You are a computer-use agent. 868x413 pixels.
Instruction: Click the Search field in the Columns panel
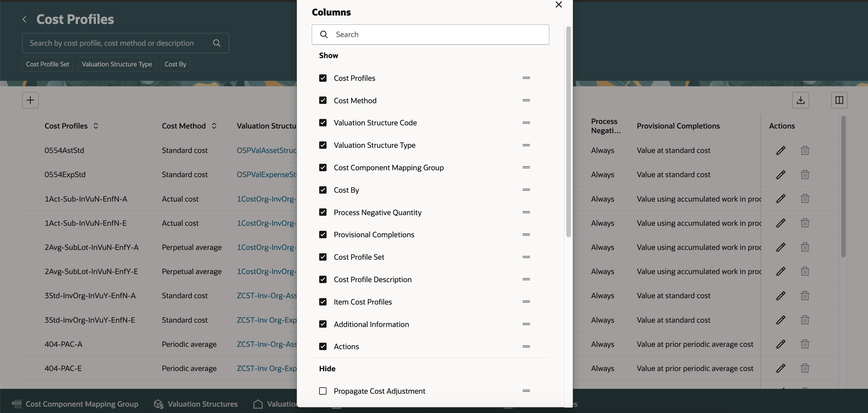click(430, 34)
